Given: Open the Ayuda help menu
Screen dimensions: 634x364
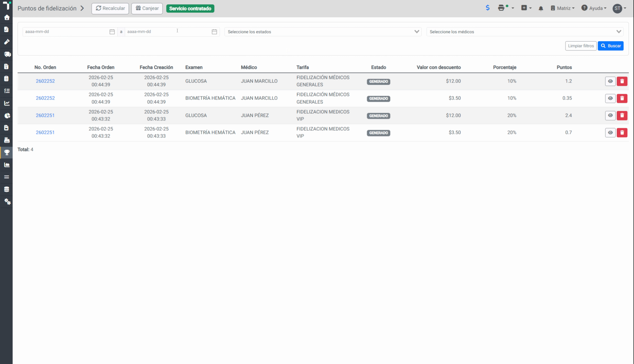Looking at the screenshot, I should point(594,8).
